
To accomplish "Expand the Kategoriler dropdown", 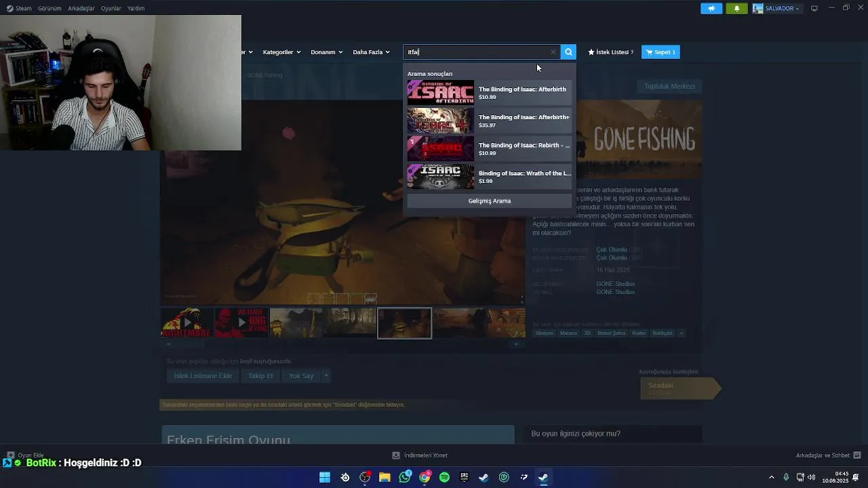I will point(281,52).
